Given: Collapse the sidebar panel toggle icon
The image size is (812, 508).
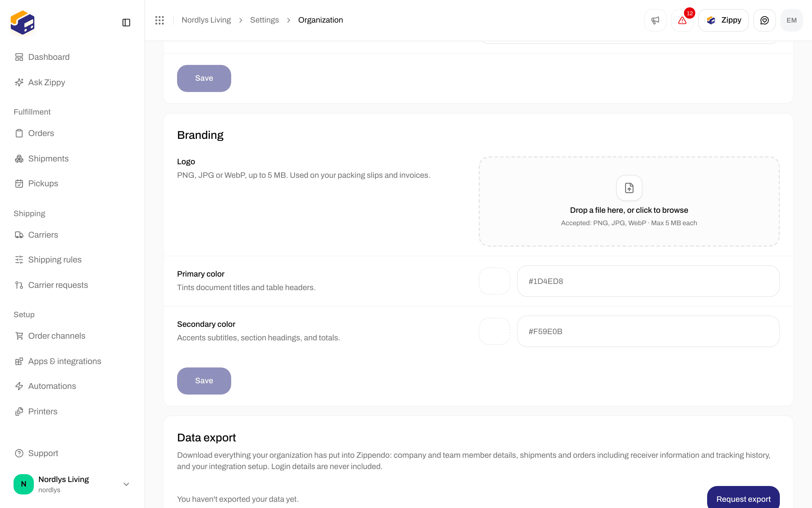Looking at the screenshot, I should [126, 23].
